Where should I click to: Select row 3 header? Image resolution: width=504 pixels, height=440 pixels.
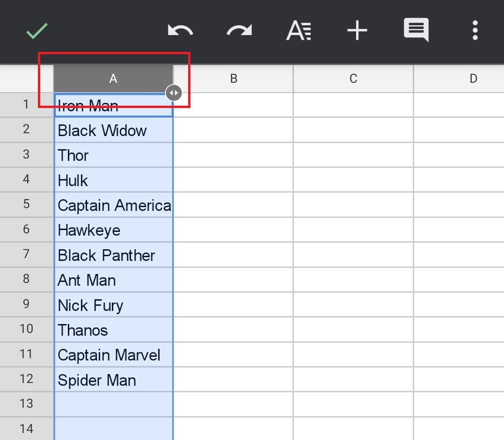tap(26, 154)
